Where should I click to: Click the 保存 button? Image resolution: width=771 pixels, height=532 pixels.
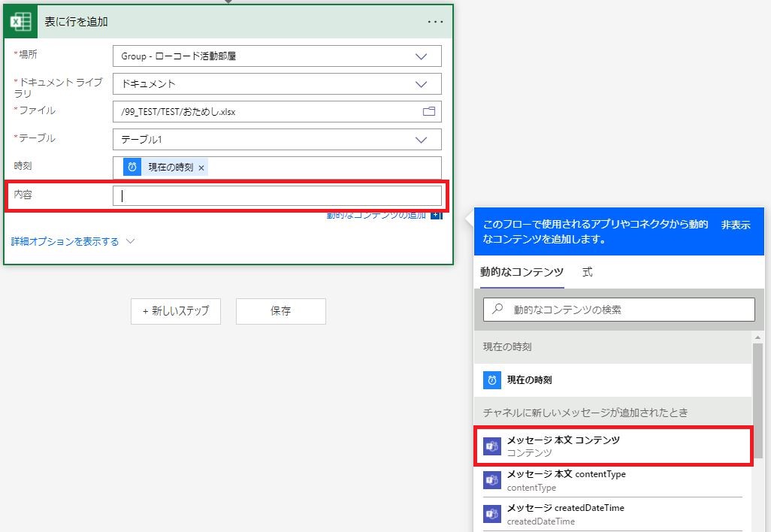pyautogui.click(x=281, y=311)
